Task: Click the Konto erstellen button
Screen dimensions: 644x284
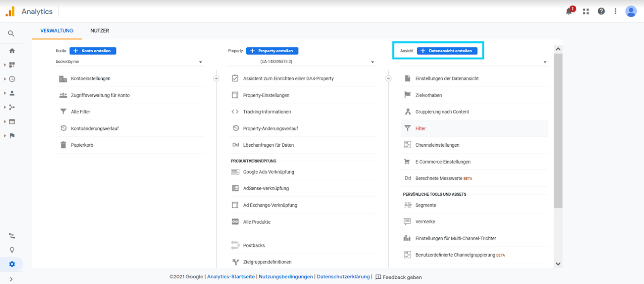Action: 93,51
